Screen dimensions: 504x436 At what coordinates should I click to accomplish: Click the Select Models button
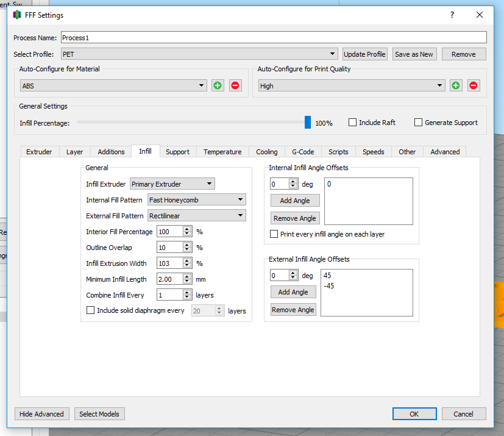point(99,414)
